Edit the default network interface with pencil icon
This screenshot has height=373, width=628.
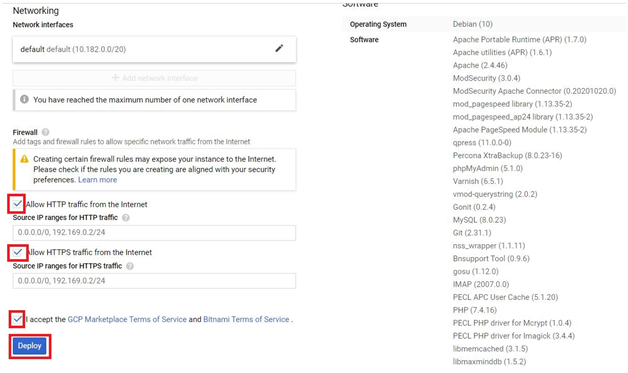[279, 48]
